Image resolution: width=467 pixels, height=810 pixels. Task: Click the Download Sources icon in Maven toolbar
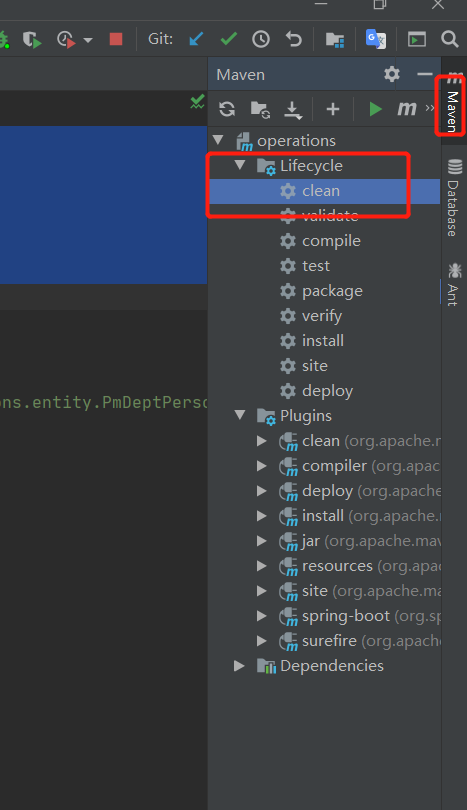tap(293, 110)
